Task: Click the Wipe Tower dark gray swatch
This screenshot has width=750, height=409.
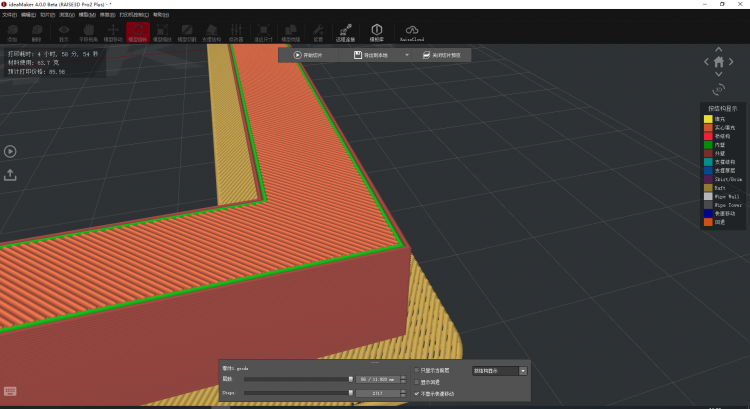Action: [708, 205]
